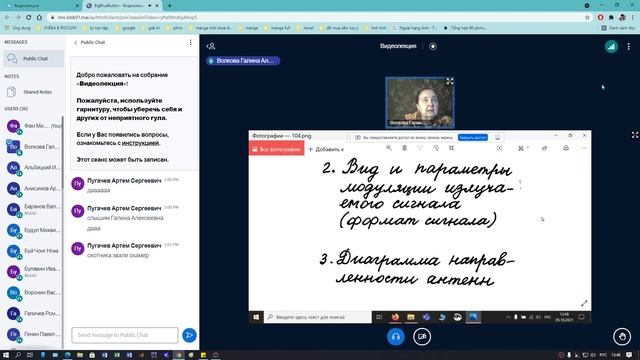Click the Волкова Галина webcam thumbnail
This screenshot has height=360, width=640.
420,102
